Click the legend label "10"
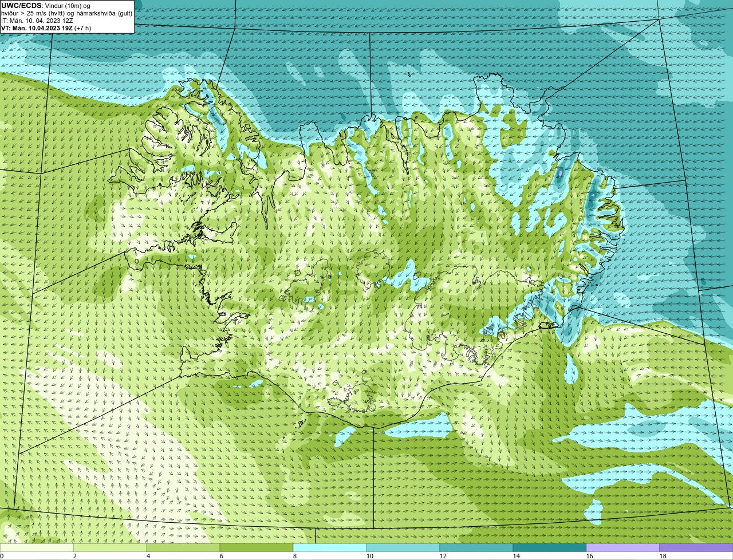This screenshot has height=560, width=733. (370, 556)
